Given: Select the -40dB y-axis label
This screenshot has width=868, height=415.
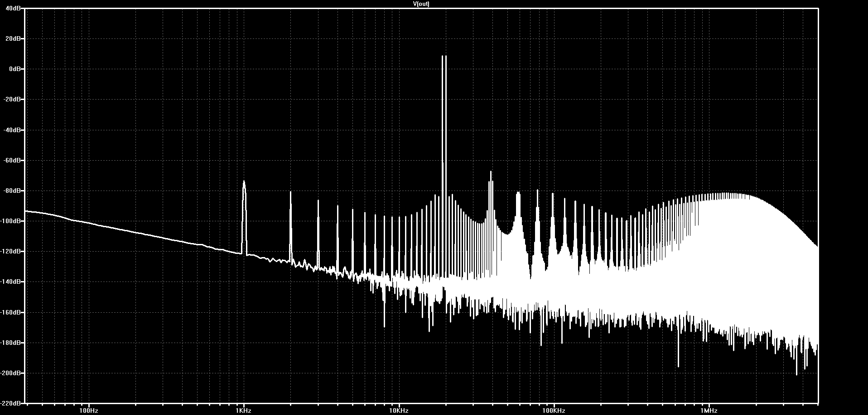Looking at the screenshot, I should (13, 130).
